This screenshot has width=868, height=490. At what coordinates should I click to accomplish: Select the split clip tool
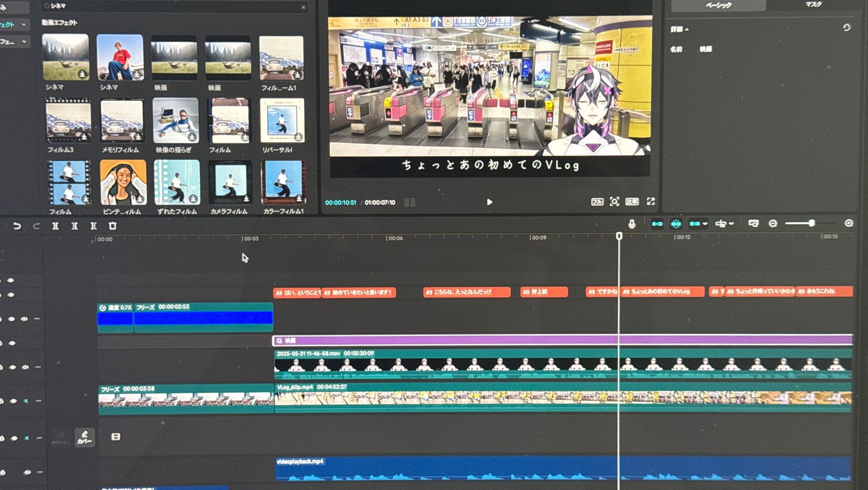click(55, 226)
